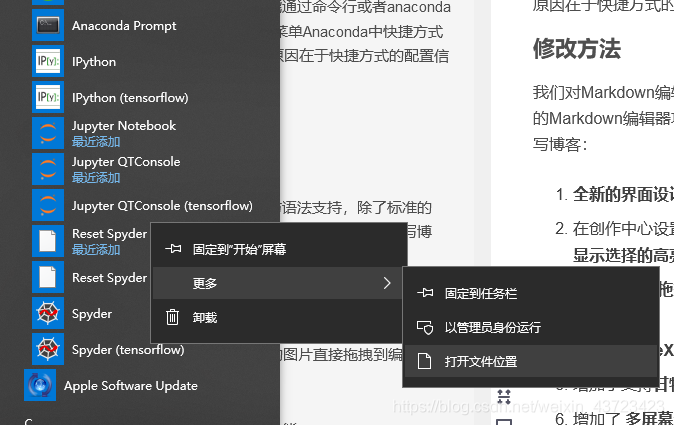Choose 以管理员身份运行 in submenu
This screenshot has height=425, width=674.
pos(531,327)
